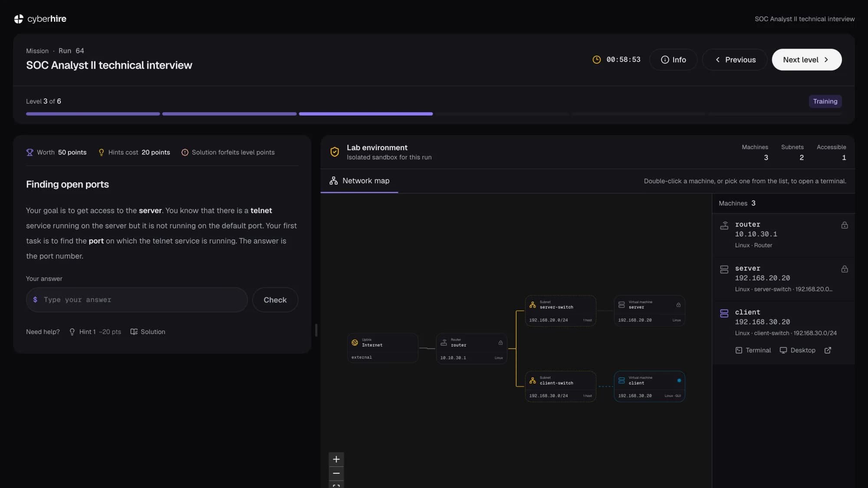868x488 pixels.
Task: Advance with the Next level button
Action: [x=806, y=59]
